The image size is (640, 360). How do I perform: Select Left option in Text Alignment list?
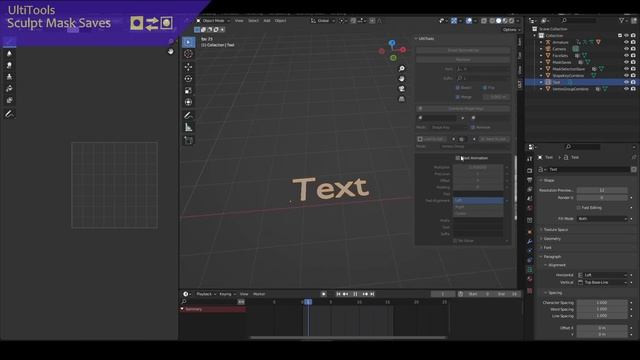(x=478, y=200)
